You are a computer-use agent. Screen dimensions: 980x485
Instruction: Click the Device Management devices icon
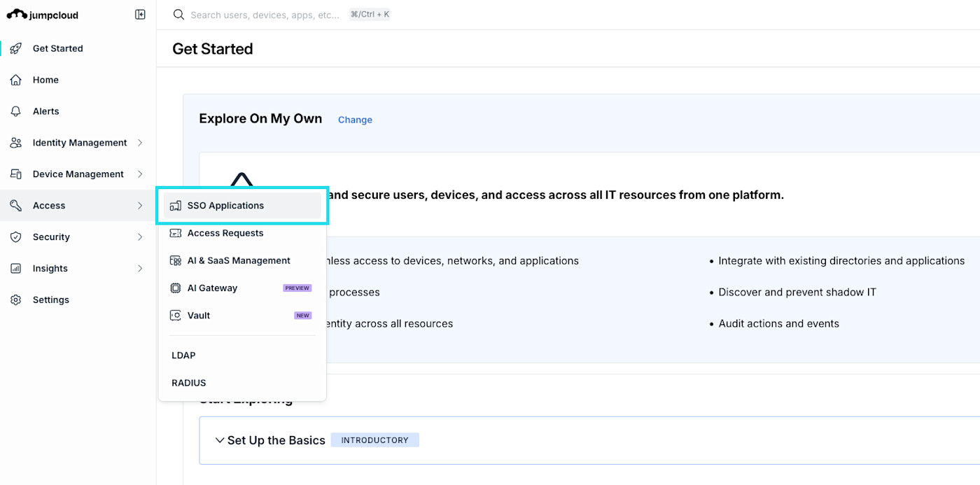[16, 174]
